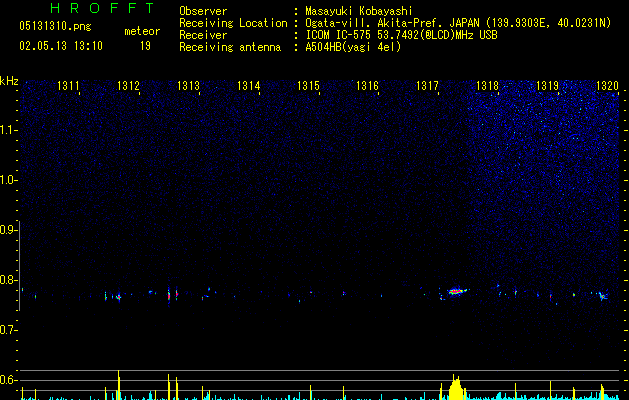Click the A504HB(yagi 4el) antenna text

353,47
